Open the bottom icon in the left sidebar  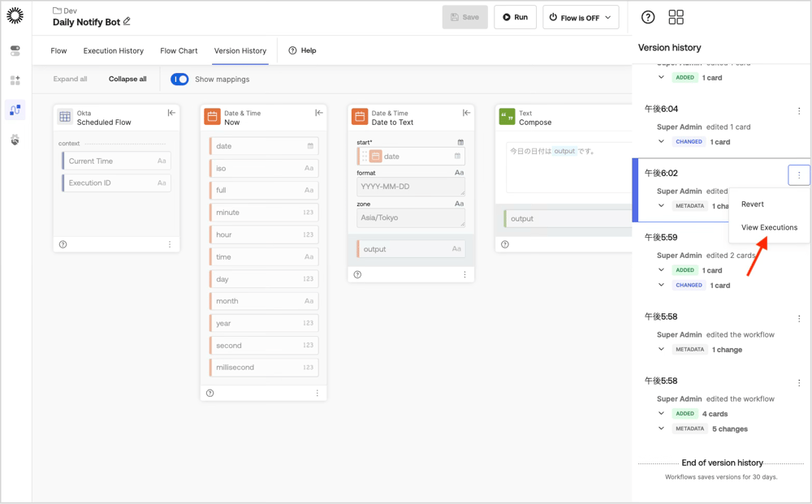pos(15,140)
